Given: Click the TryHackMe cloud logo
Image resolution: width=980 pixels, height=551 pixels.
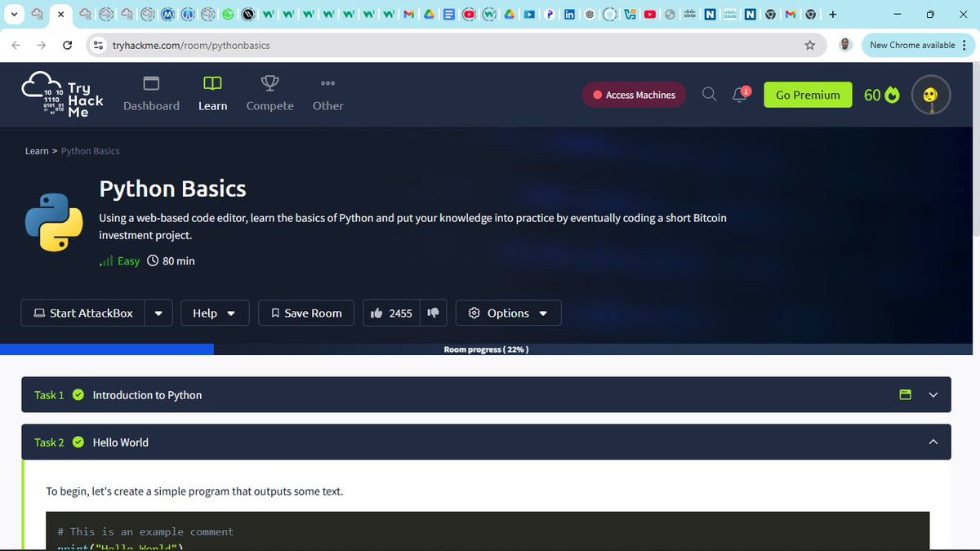Looking at the screenshot, I should [x=63, y=95].
